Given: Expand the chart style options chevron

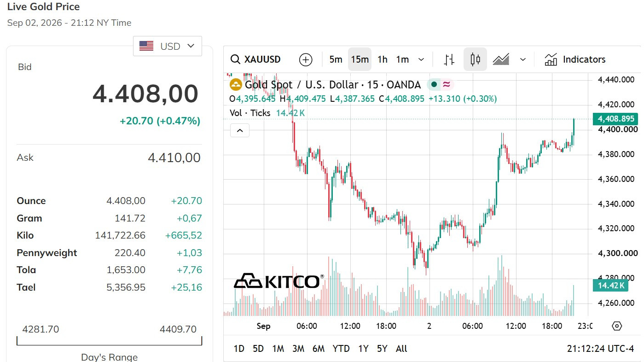Looking at the screenshot, I should pyautogui.click(x=522, y=59).
